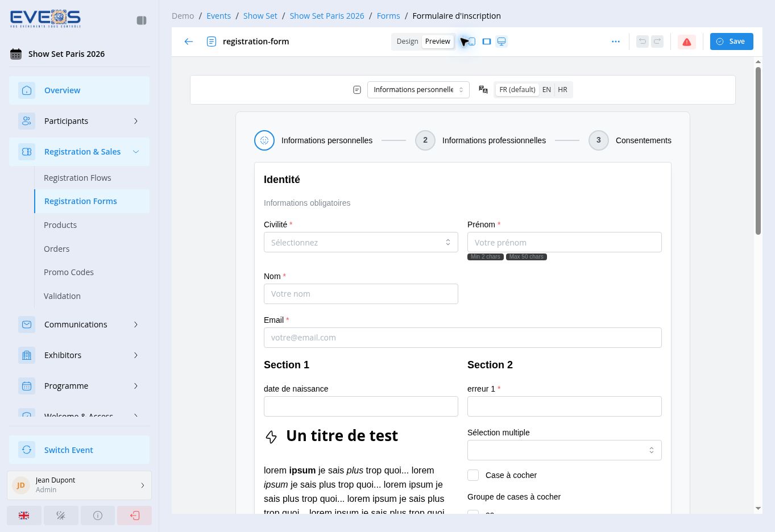Switch to Design mode

tap(407, 41)
